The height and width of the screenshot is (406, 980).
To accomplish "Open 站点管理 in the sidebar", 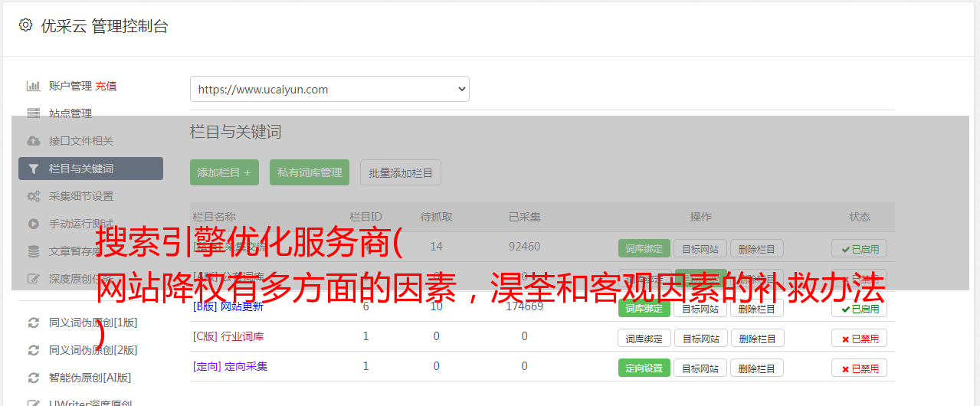I will coord(70,113).
